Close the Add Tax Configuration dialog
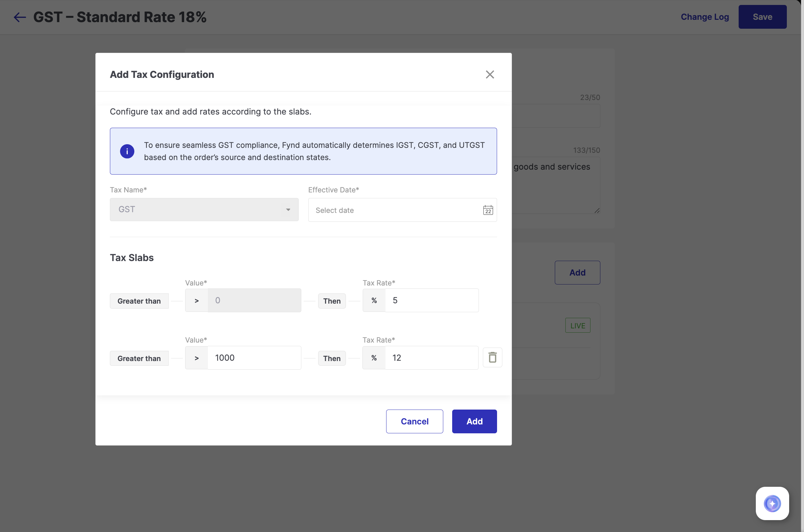 click(489, 74)
